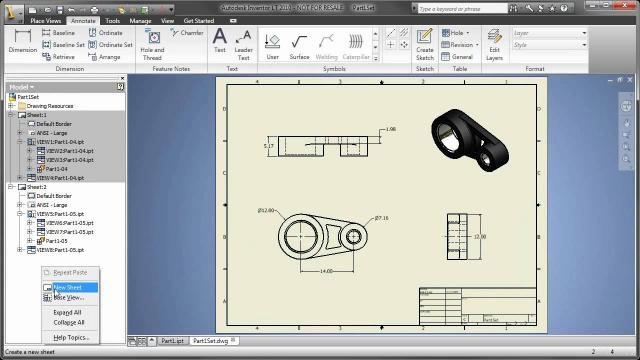640x360 pixels.
Task: Select the Hole and Thread note tool
Action: pos(152,45)
